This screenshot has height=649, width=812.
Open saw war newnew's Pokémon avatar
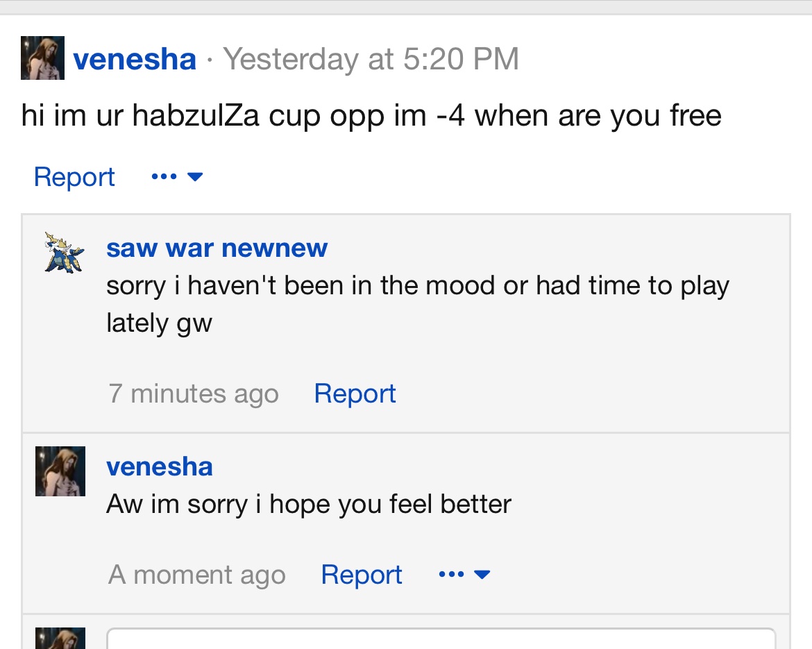[64, 252]
